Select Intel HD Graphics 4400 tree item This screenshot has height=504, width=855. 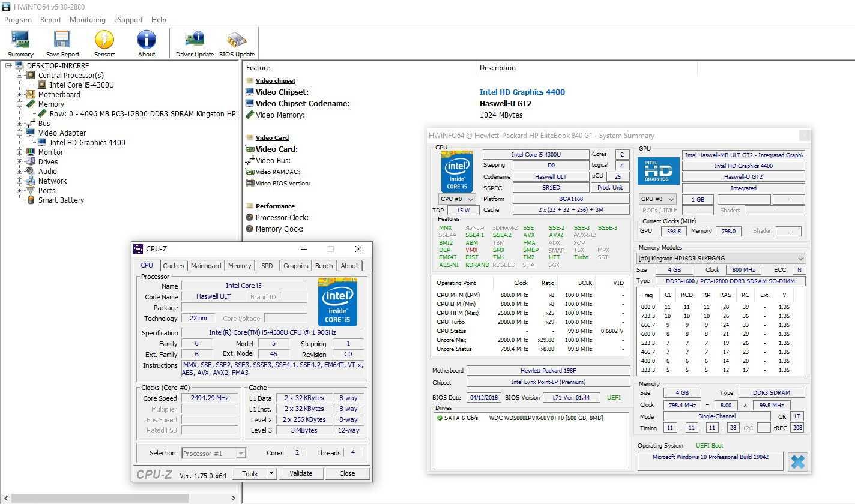click(88, 143)
